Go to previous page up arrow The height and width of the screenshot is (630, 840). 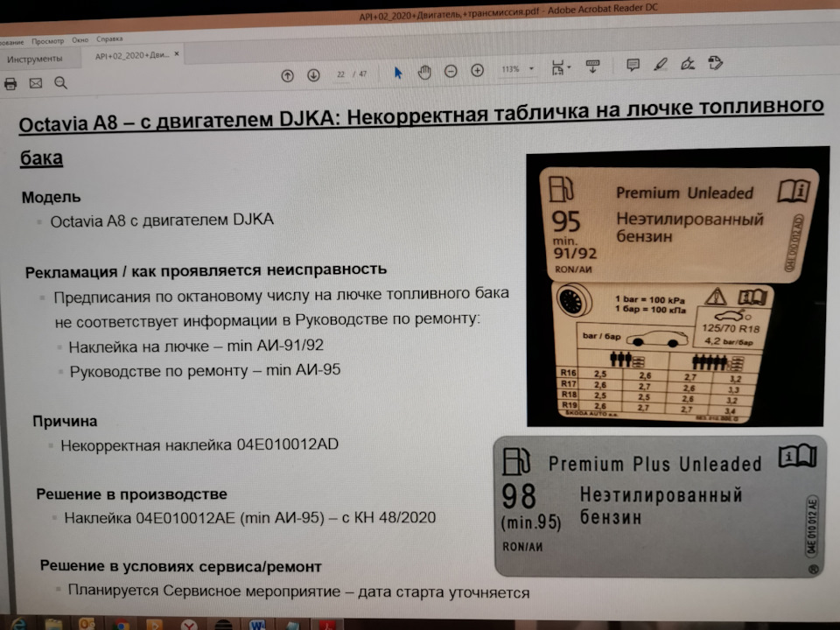click(x=288, y=75)
